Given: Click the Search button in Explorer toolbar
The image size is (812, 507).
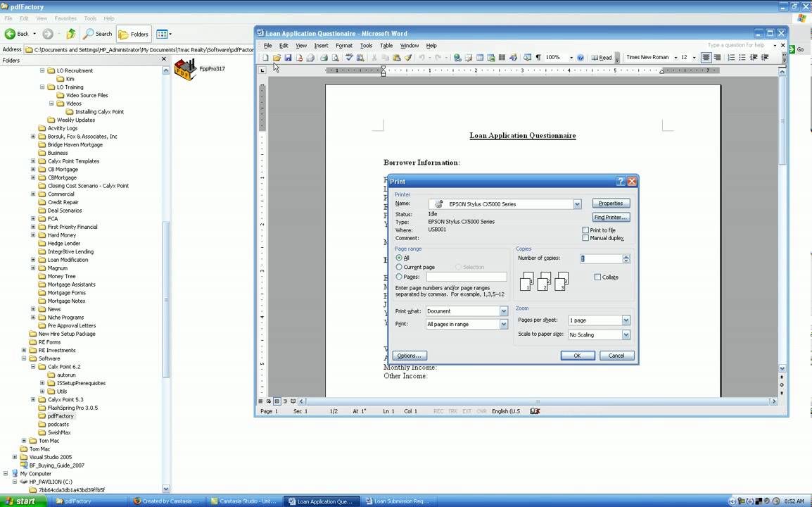Looking at the screenshot, I should click(98, 34).
